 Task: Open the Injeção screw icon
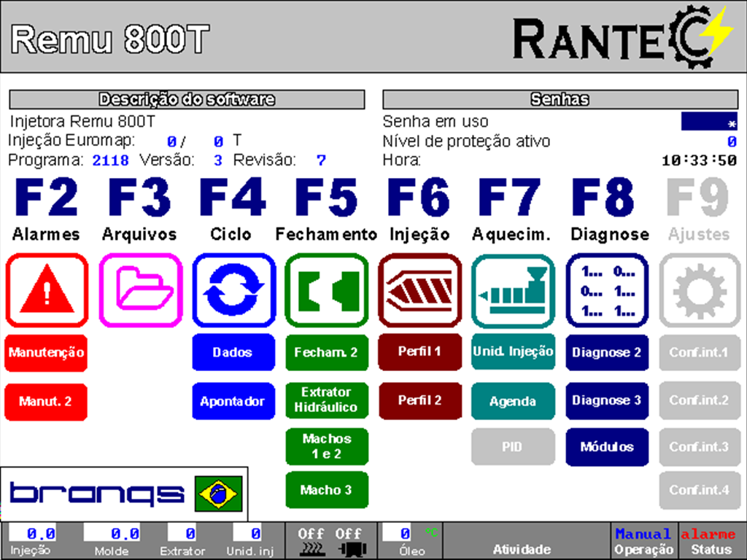(419, 290)
